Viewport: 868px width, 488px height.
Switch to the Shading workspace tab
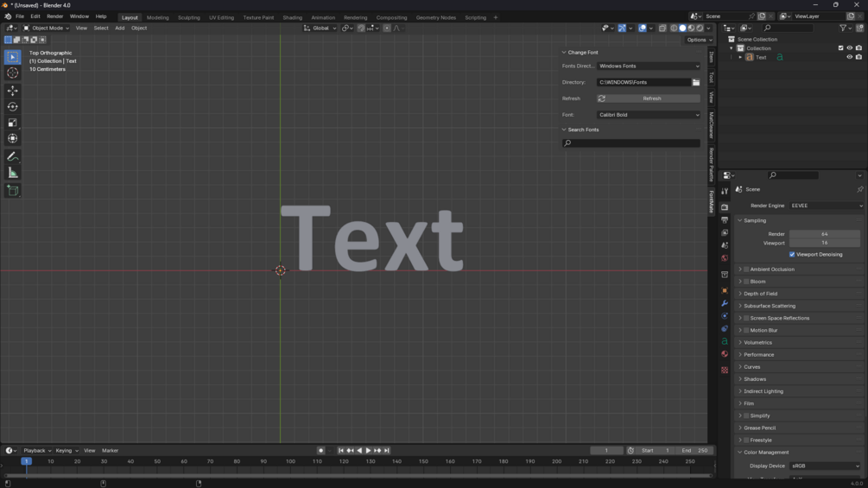[x=292, y=17]
